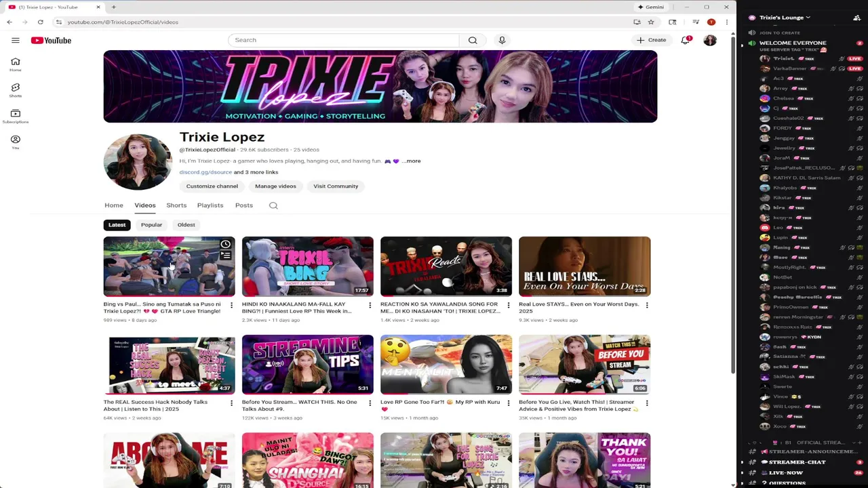Screen dimensions: 868x488
Task: Bookmark this page with the star
Action: tap(651, 22)
